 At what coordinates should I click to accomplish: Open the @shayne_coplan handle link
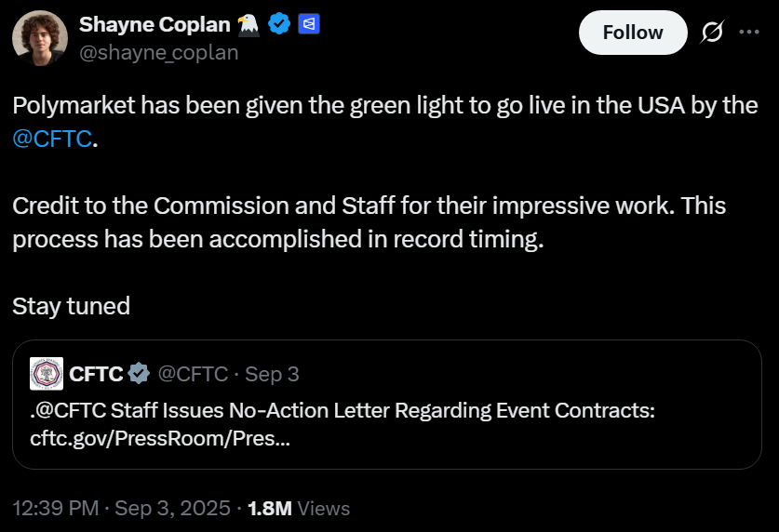(158, 52)
